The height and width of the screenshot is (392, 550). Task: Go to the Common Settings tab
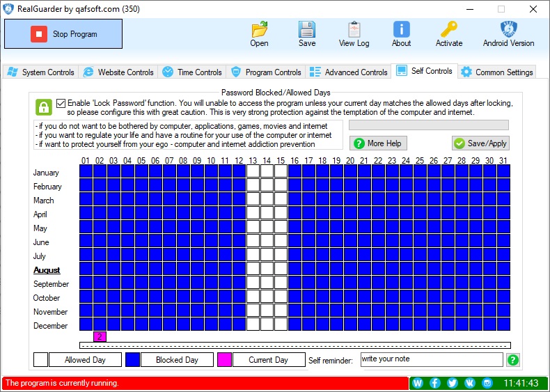point(497,72)
